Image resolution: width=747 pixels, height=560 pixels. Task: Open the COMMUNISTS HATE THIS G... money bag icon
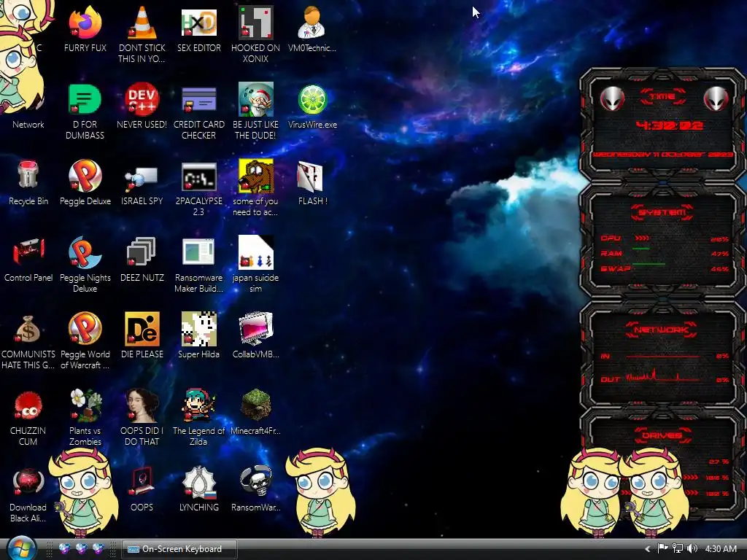pos(27,329)
